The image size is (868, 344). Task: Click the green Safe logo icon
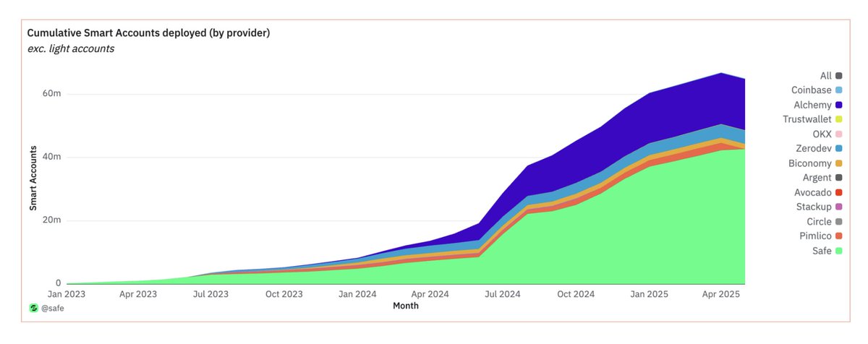[33, 308]
